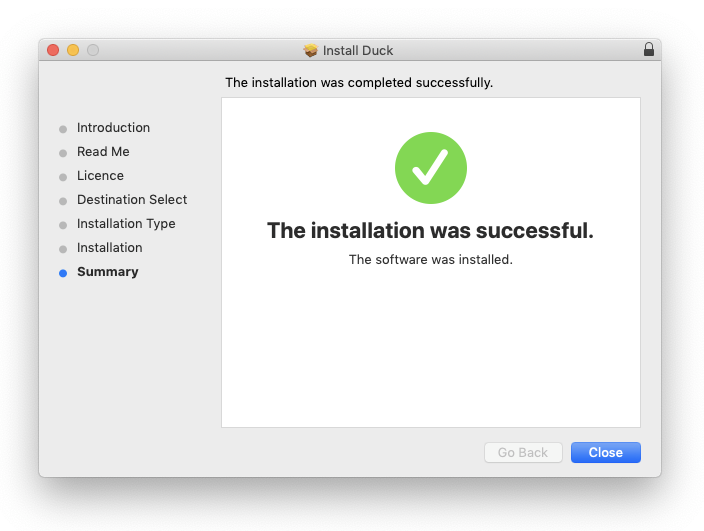Click the Licence step label
The width and height of the screenshot is (704, 531).
[100, 176]
